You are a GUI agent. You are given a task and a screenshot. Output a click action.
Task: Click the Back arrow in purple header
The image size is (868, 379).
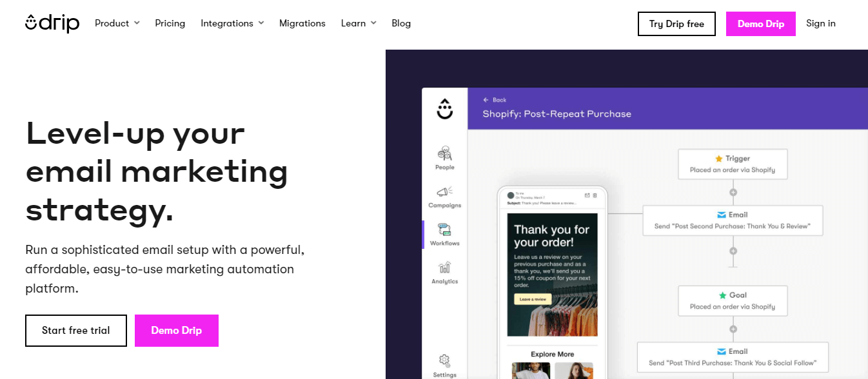click(x=486, y=100)
